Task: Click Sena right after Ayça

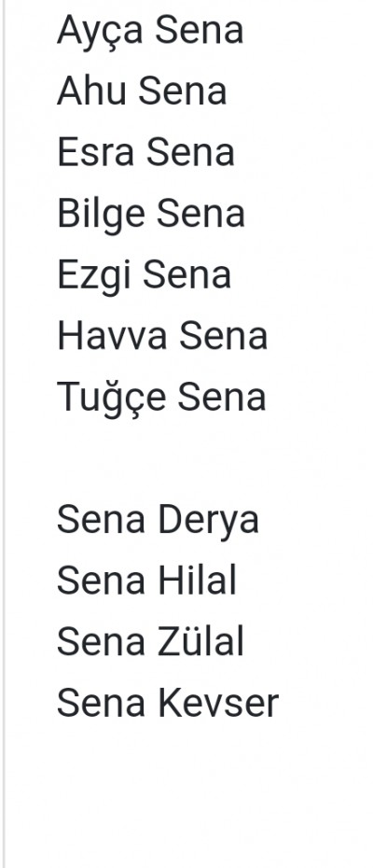Action: tap(200, 30)
